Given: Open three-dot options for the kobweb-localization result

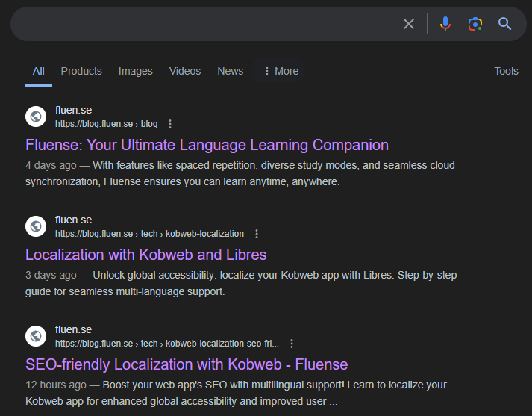Looking at the screenshot, I should (257, 234).
